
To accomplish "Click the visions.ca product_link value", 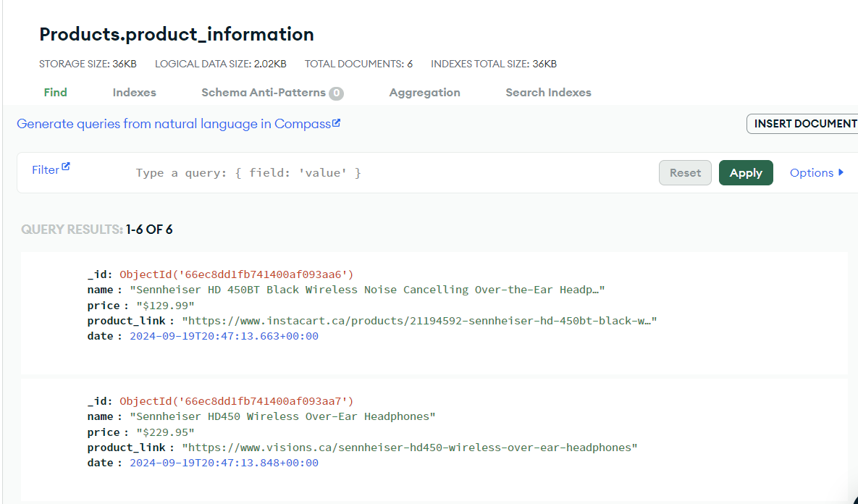I will (409, 448).
